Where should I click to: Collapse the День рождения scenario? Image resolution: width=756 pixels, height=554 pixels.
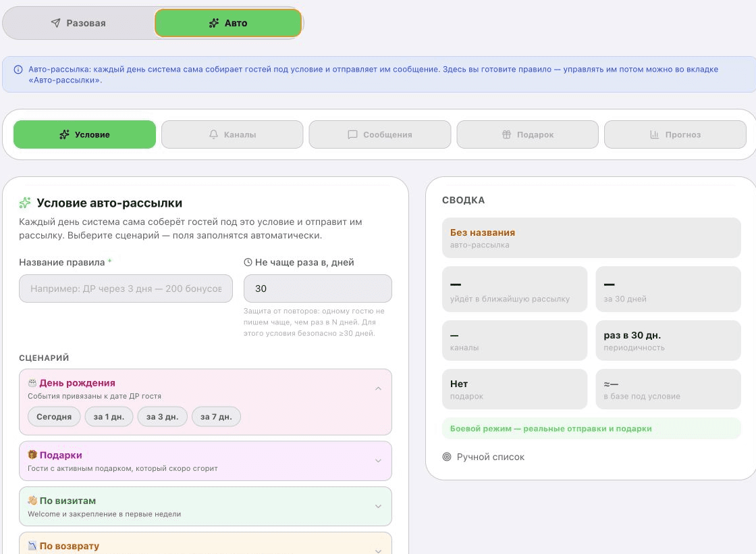pyautogui.click(x=379, y=388)
